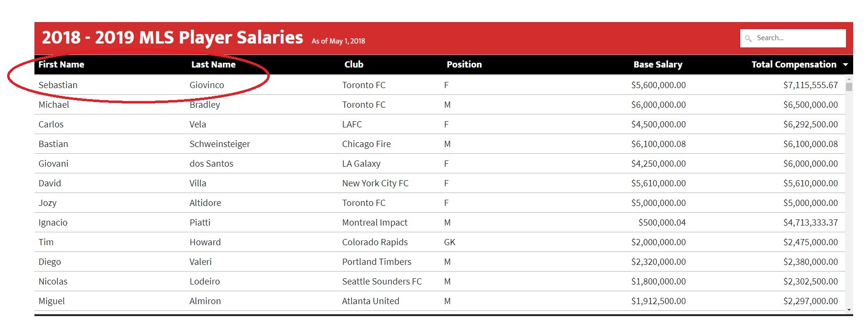The image size is (868, 330).
Task: Sort by Base Salary column header
Action: (658, 65)
